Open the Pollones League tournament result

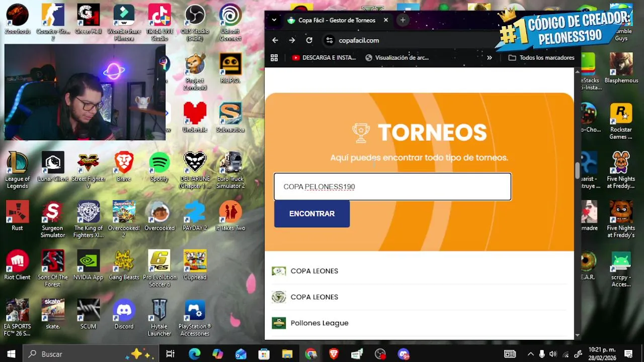(x=419, y=323)
